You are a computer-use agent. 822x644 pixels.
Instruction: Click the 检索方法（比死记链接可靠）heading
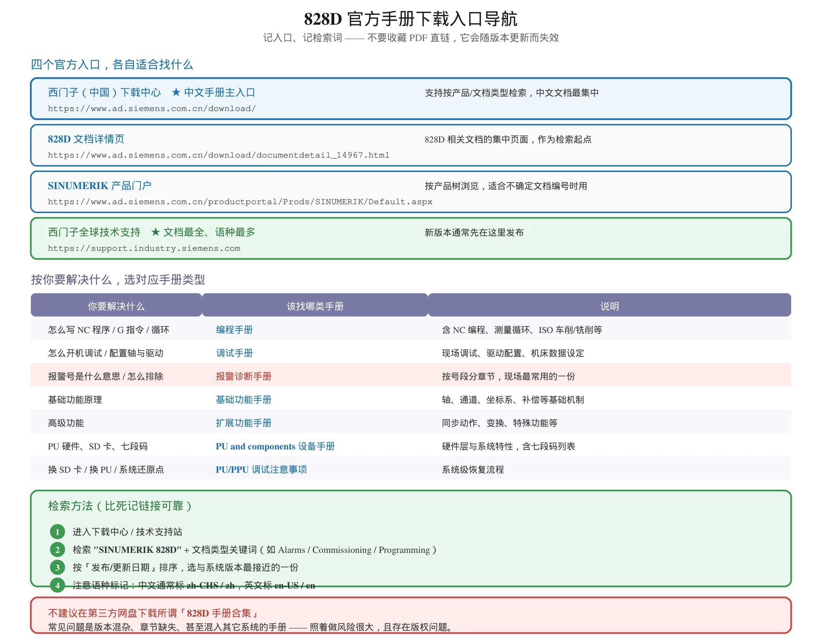(120, 506)
